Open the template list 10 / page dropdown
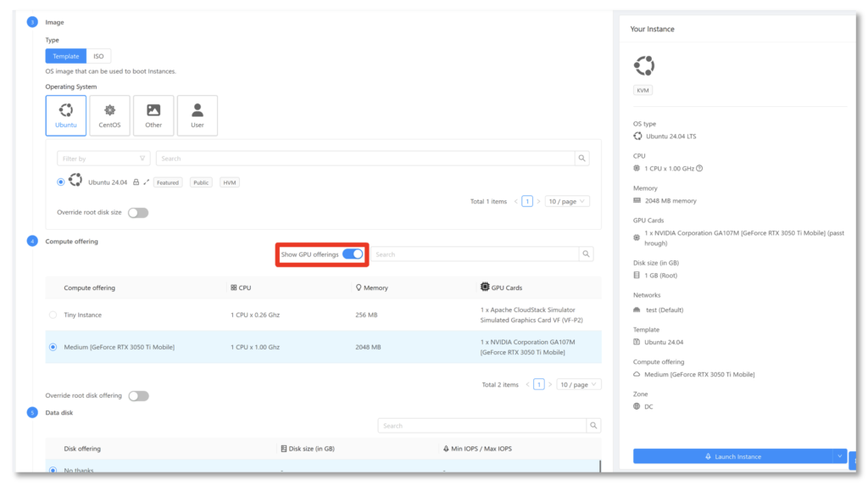The width and height of the screenshot is (868, 486). coord(567,201)
